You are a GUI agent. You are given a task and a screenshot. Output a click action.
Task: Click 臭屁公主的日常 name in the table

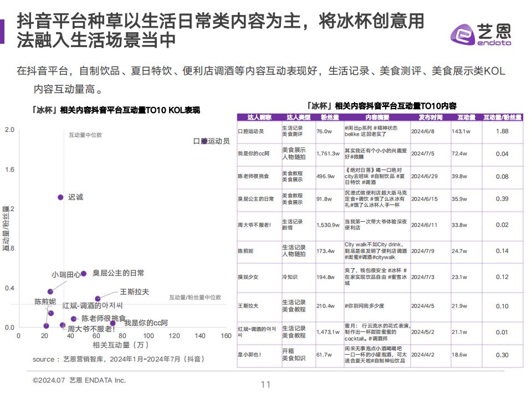pos(256,199)
